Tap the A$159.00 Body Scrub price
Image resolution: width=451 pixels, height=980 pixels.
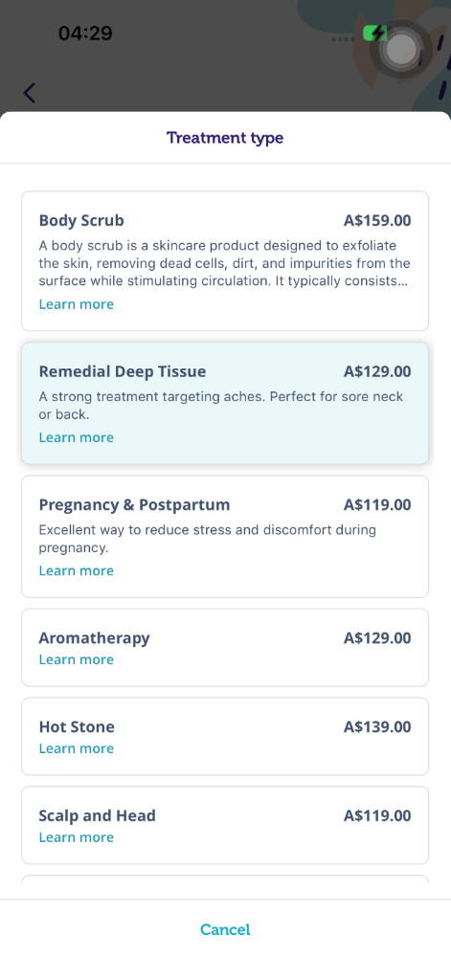click(377, 220)
